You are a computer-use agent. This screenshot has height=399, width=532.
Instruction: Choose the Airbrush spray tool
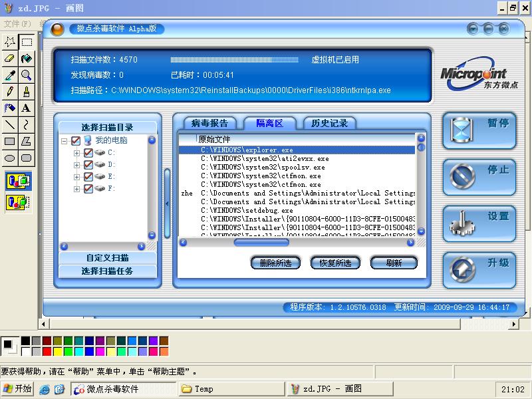coord(10,108)
